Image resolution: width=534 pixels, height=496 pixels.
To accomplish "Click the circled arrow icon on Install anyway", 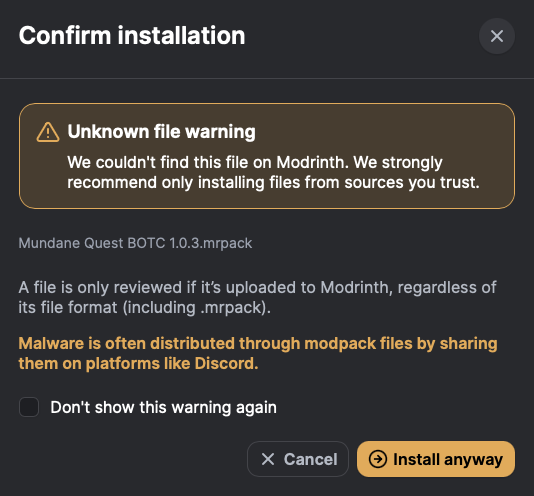I will coord(378,459).
